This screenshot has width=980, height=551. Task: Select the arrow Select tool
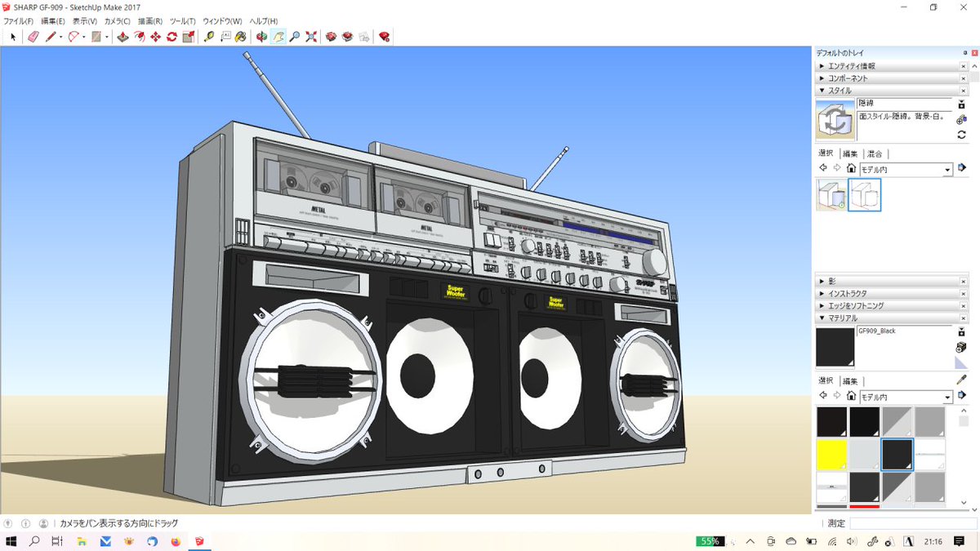[13, 37]
